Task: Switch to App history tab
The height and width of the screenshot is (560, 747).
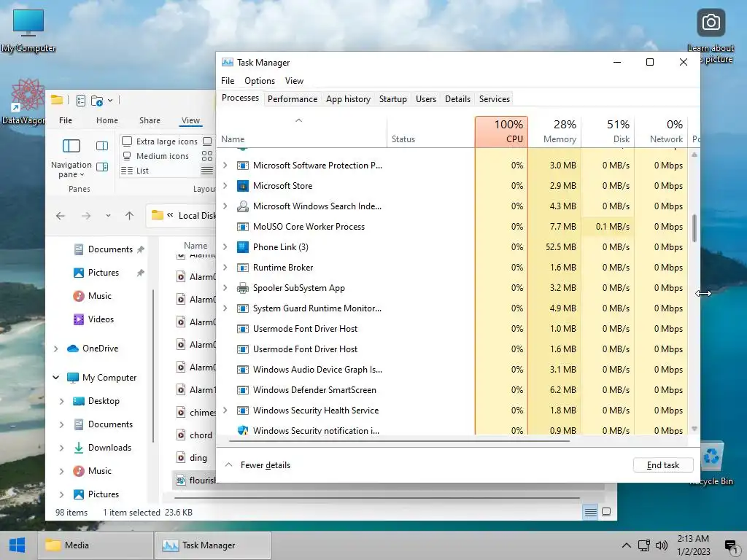Action: coord(348,99)
